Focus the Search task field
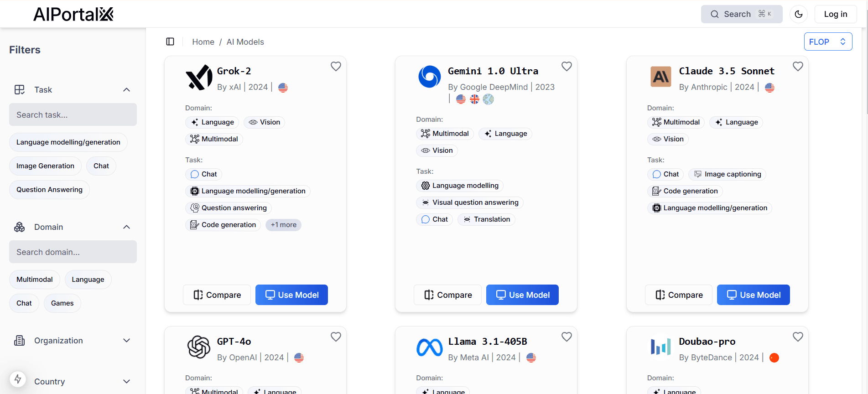The image size is (868, 394). (73, 114)
